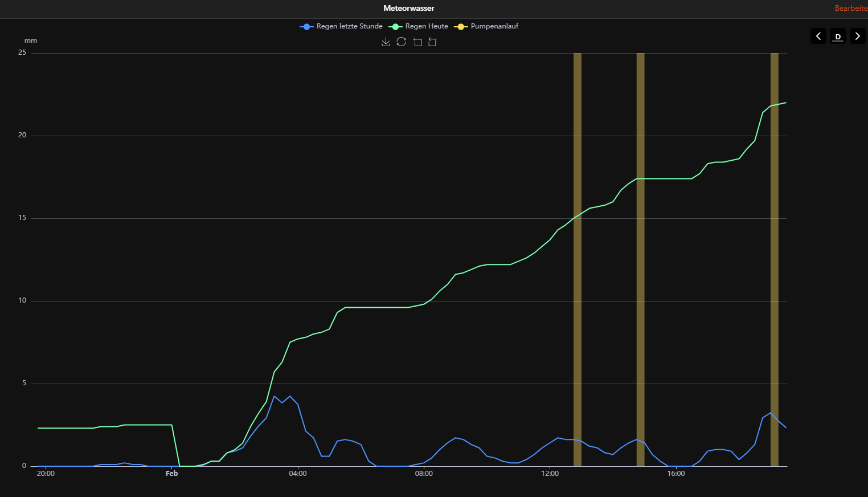
Task: Toggle the Regen letzte Stunde series
Action: click(341, 26)
